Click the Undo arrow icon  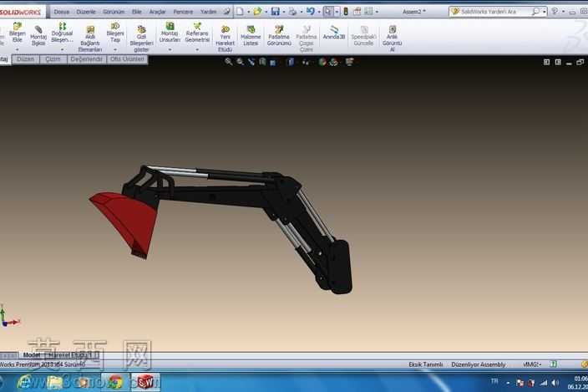(310, 12)
